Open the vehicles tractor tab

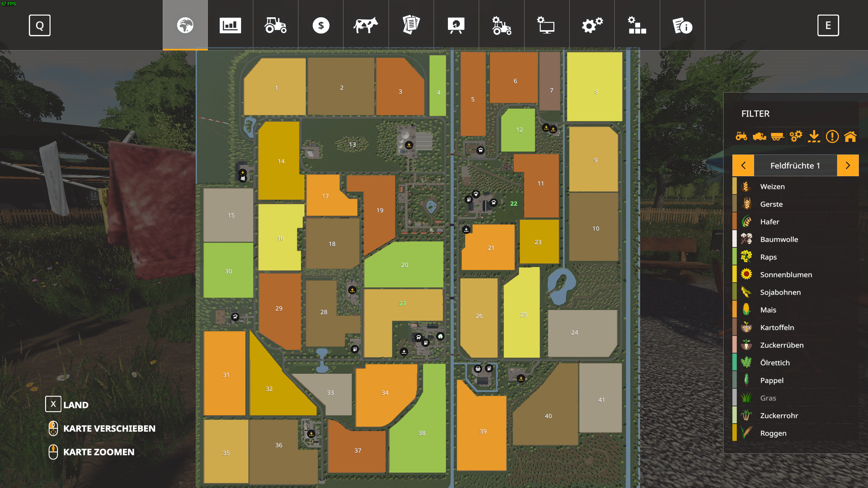[275, 25]
